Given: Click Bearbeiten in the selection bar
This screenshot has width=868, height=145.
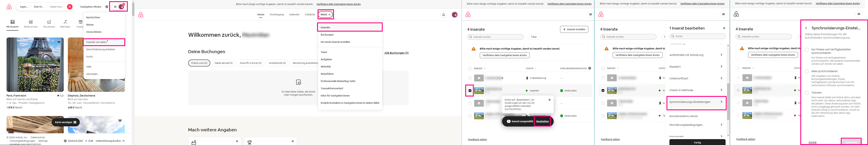Looking at the screenshot, I should [542, 121].
